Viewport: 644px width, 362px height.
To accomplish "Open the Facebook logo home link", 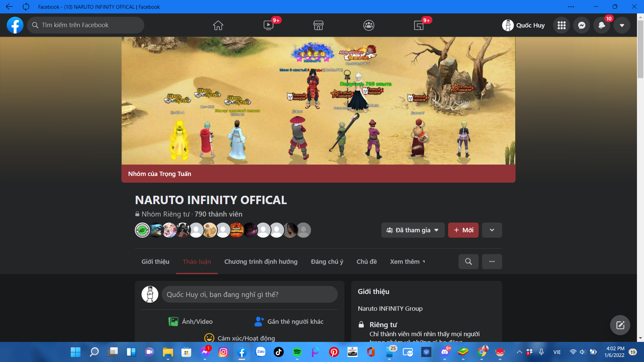I will pyautogui.click(x=15, y=25).
